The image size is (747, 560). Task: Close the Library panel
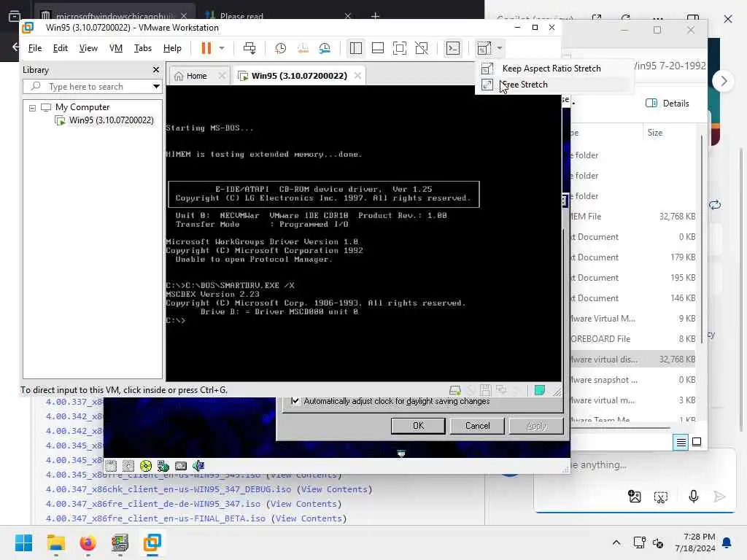click(x=156, y=70)
